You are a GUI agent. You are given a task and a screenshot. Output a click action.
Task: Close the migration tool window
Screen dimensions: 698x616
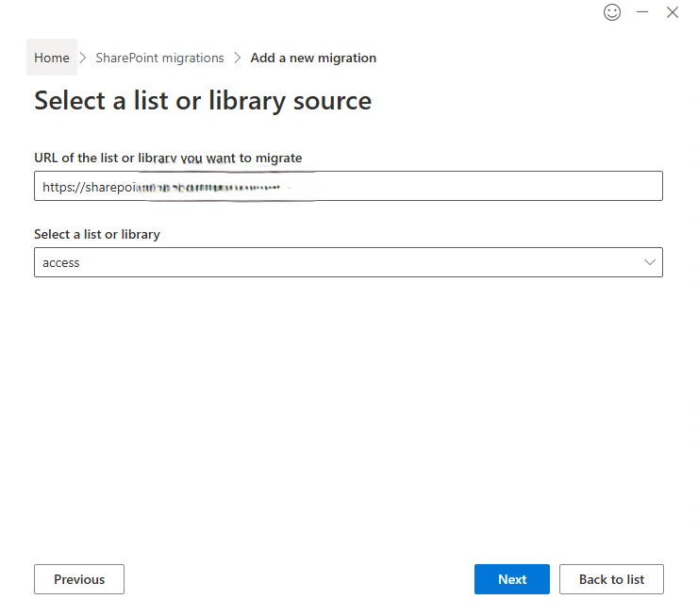[673, 12]
